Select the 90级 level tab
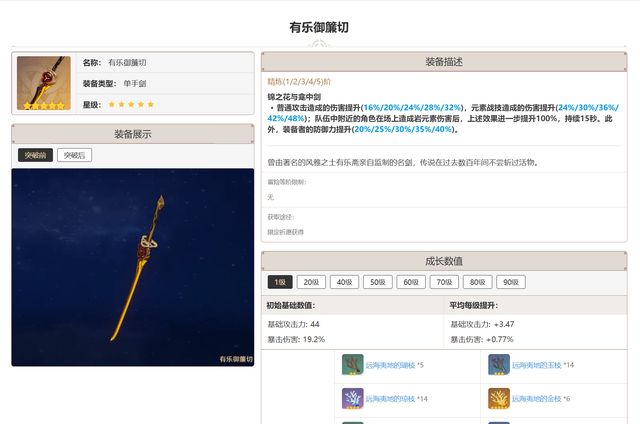This screenshot has height=424, width=640. click(x=511, y=282)
